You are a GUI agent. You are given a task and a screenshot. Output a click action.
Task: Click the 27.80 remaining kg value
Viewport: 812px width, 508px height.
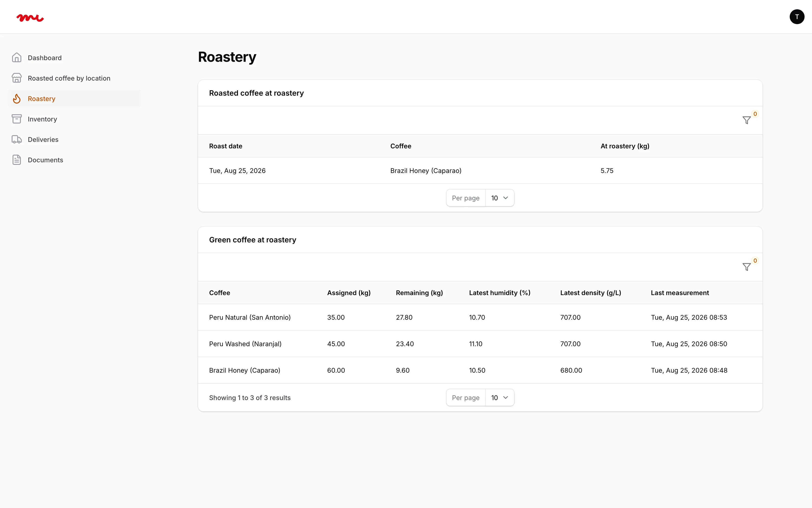(404, 318)
